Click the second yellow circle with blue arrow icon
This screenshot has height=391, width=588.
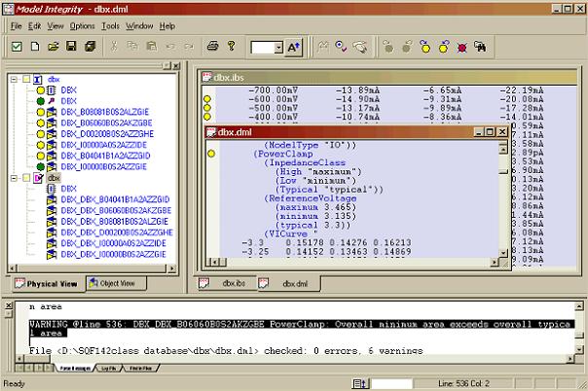(444, 47)
